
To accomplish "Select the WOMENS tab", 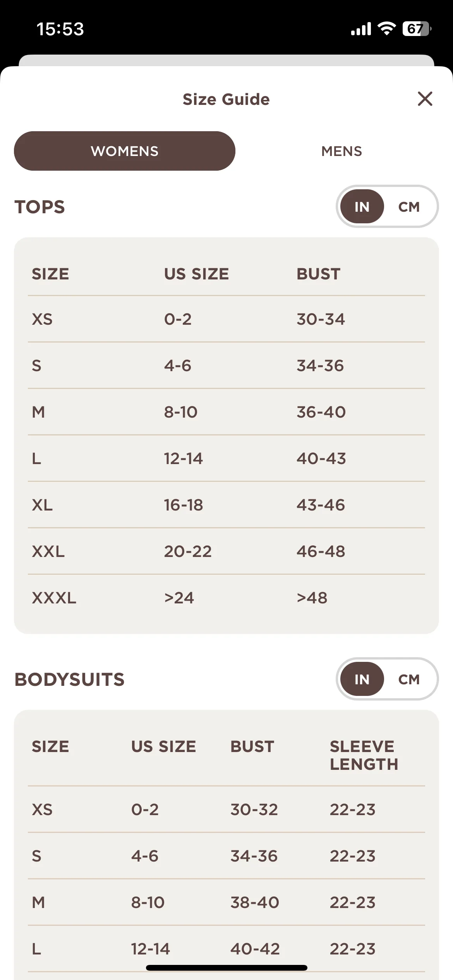I will pos(125,151).
